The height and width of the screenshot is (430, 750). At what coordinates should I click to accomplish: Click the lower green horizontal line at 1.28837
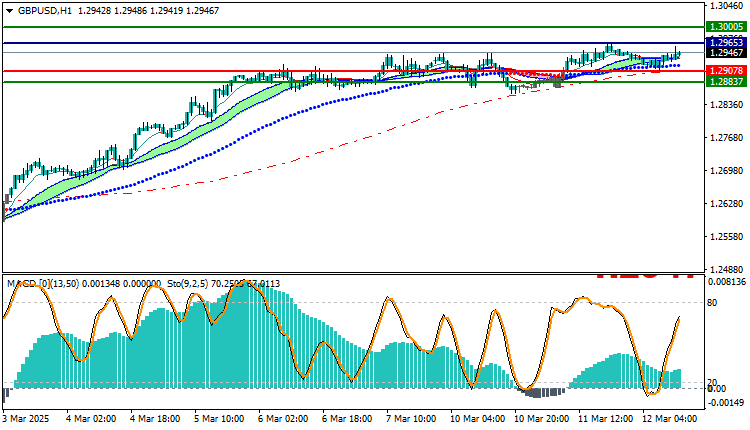click(354, 82)
